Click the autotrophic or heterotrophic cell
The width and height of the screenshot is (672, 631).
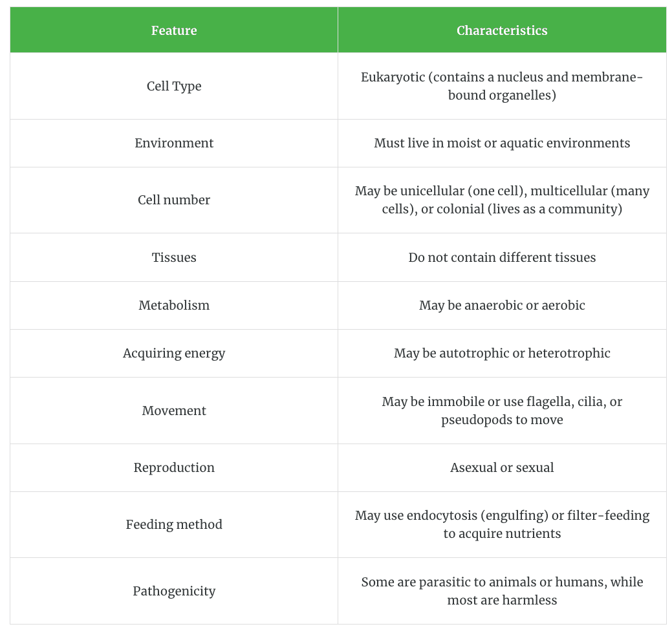point(502,353)
